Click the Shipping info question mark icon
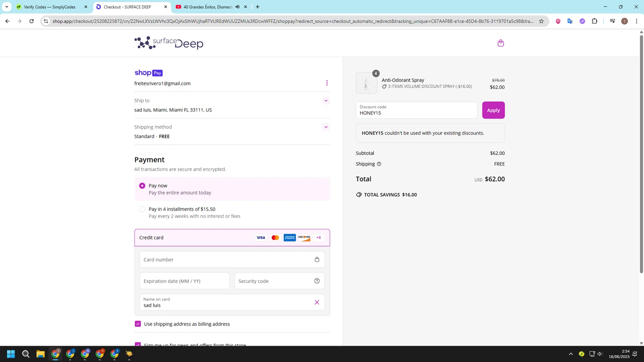644x362 pixels. 379,164
